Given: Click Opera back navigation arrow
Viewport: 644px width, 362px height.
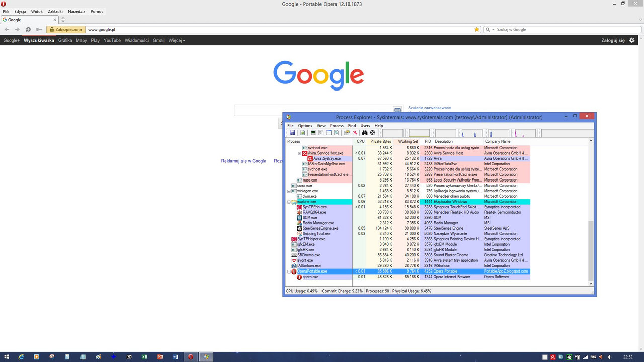Looking at the screenshot, I should point(7,30).
